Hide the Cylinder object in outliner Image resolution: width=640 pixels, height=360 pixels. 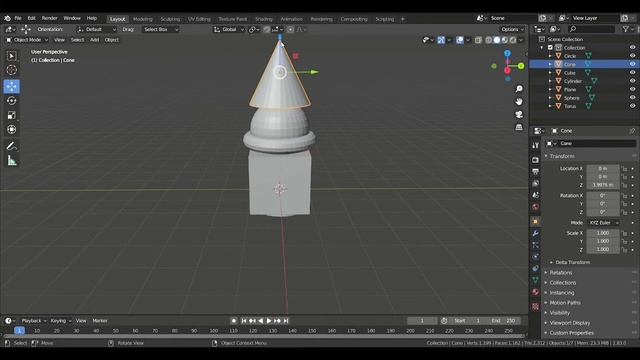point(632,81)
